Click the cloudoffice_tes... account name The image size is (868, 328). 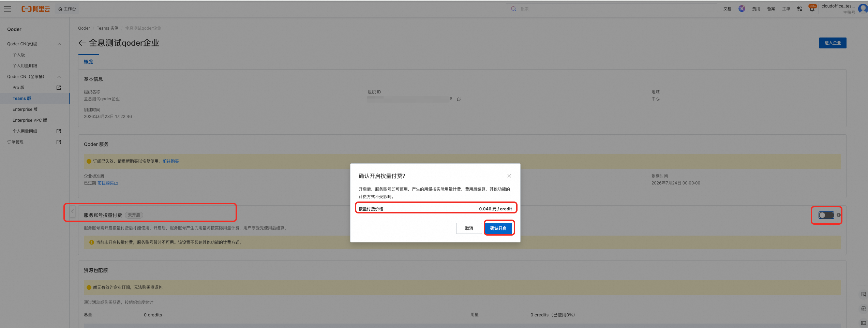click(838, 6)
